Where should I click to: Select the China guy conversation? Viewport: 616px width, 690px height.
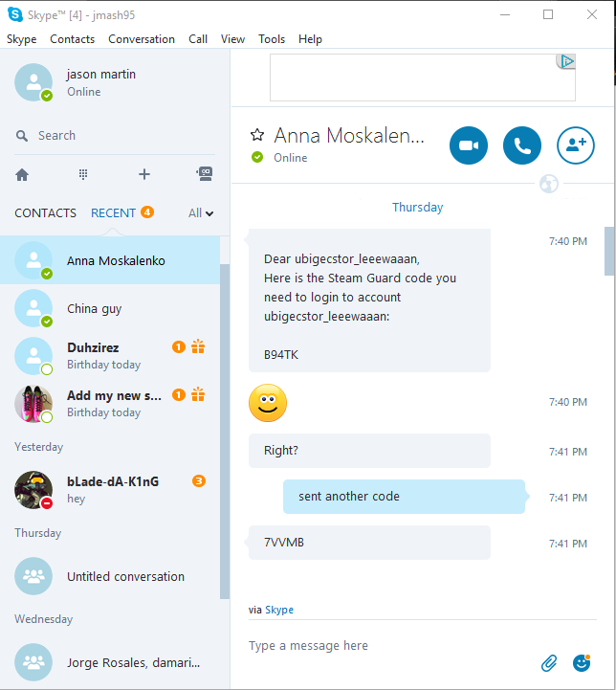coord(110,308)
